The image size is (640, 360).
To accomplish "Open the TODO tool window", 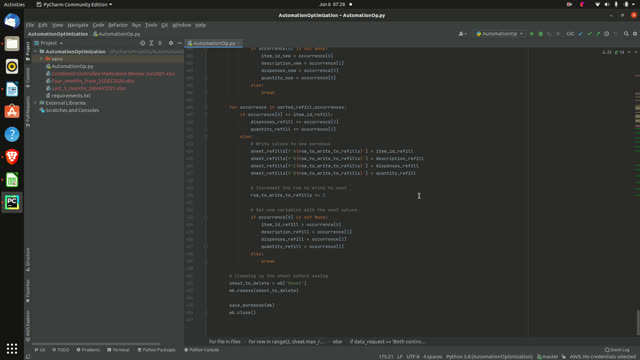I will [61, 350].
